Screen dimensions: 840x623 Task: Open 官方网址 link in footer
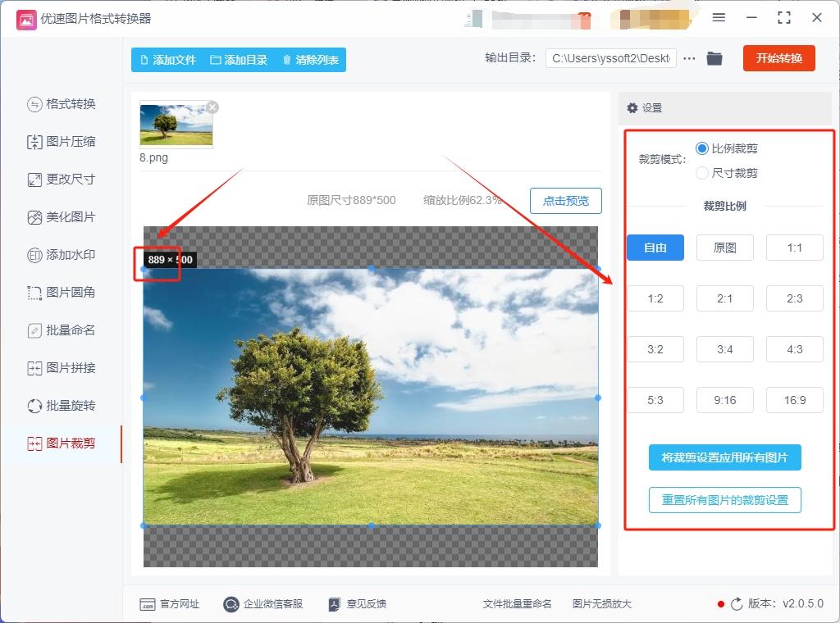click(169, 604)
